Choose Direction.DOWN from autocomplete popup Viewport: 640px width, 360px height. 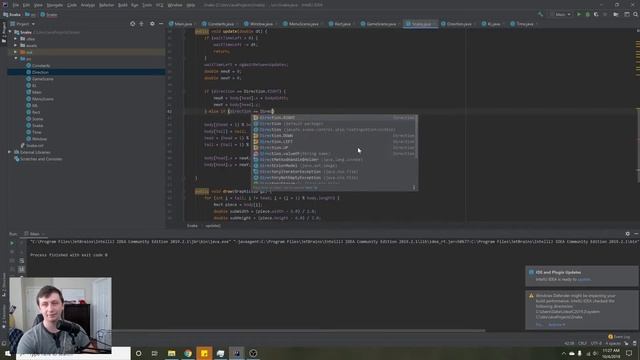tap(334, 136)
